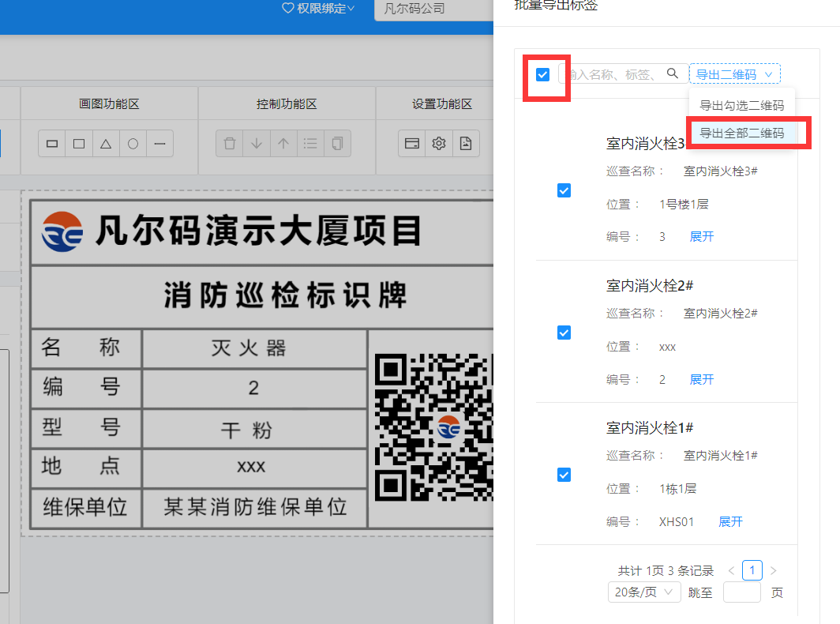Viewport: 840px width, 624px height.
Task: Click the heart icon beside 权限绑定
Action: [288, 8]
